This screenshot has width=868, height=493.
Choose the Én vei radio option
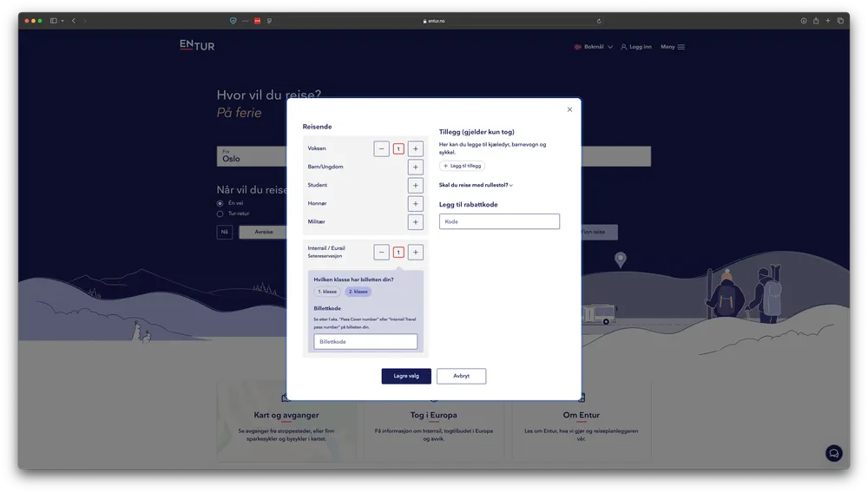[x=220, y=203]
